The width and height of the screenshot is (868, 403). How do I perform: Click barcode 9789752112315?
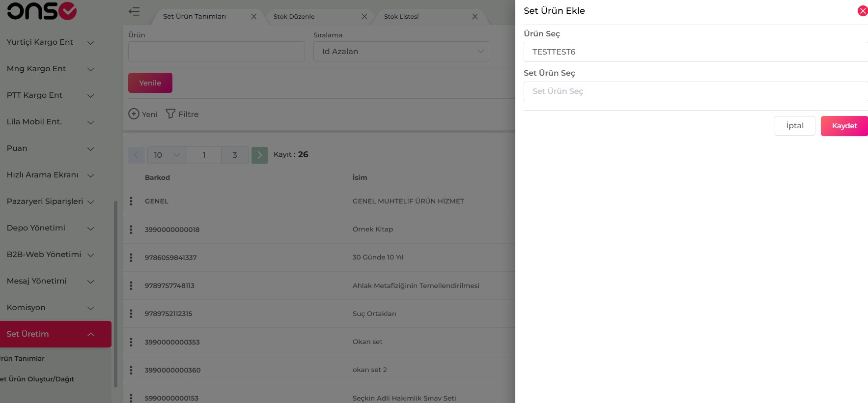(x=168, y=314)
